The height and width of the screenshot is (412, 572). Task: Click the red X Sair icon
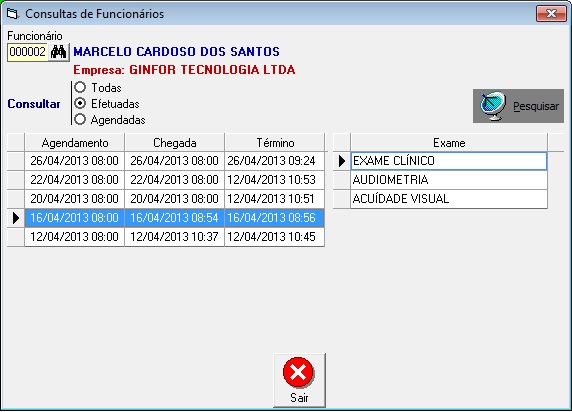298,372
